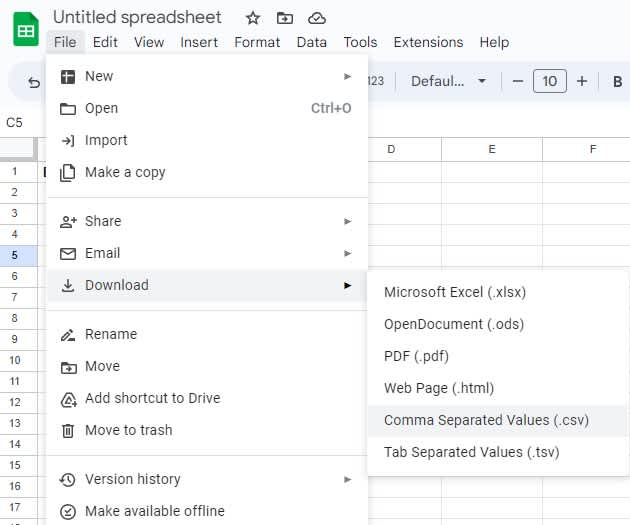Select Open in File menu
This screenshot has height=525, width=630.
[x=207, y=108]
